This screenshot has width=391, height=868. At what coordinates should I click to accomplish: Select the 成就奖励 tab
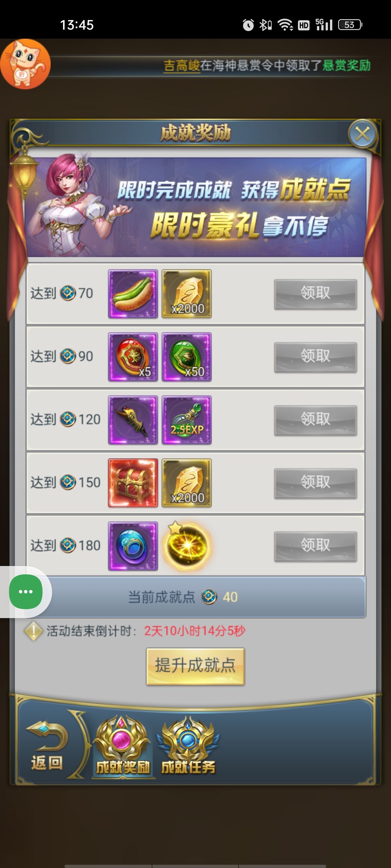point(122,746)
